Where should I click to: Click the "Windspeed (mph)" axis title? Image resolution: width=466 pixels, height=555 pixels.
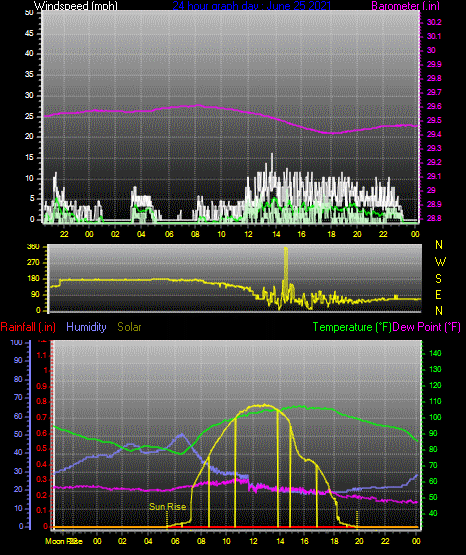coord(75,5)
